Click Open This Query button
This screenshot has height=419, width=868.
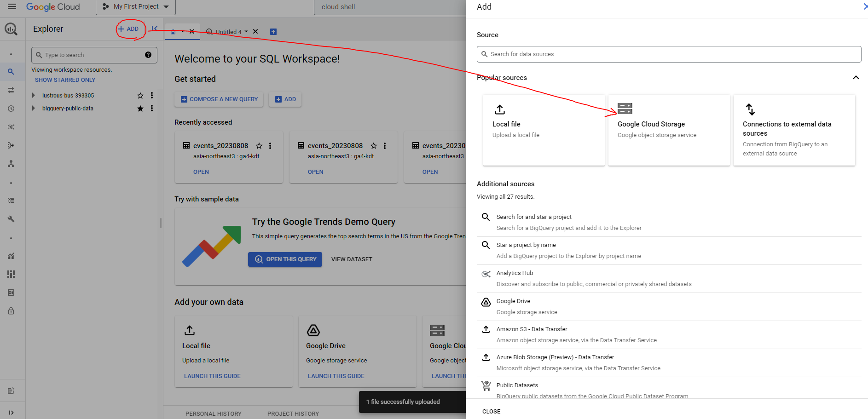[x=285, y=259]
